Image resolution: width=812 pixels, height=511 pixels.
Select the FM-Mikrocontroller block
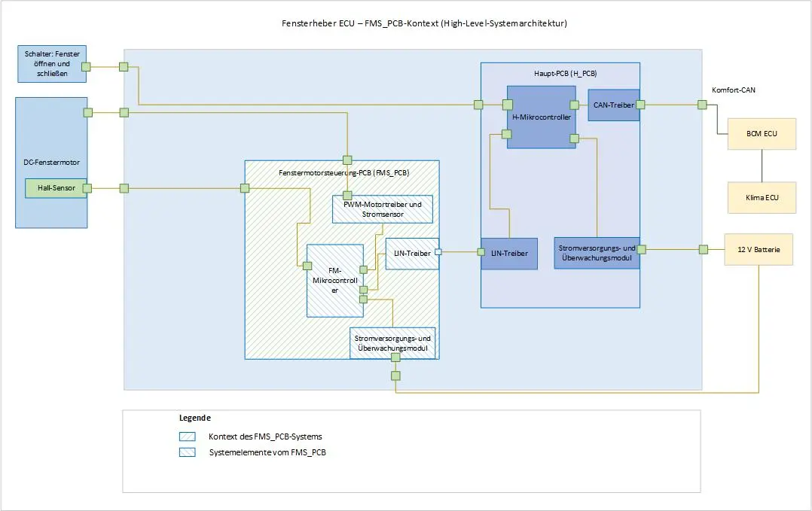click(335, 280)
